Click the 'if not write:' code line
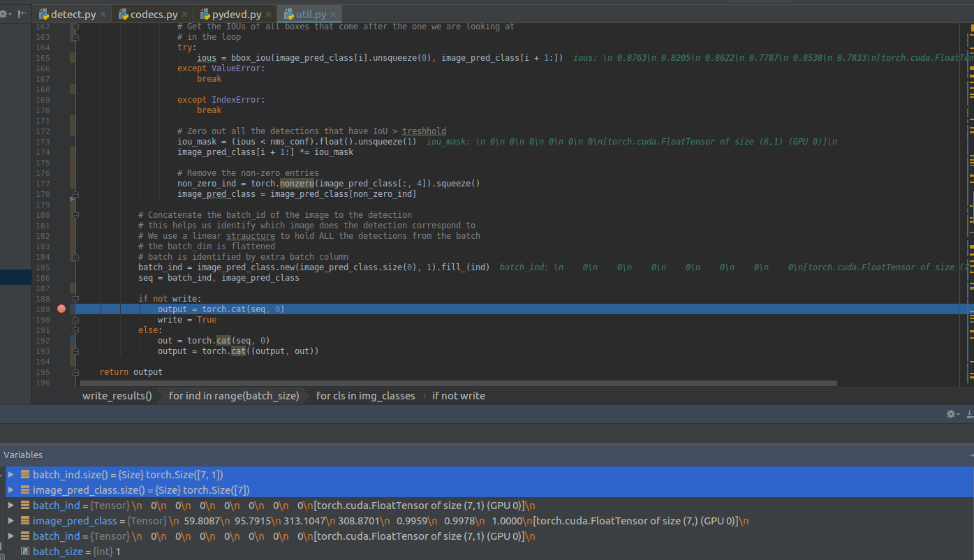The image size is (974, 560). (170, 299)
